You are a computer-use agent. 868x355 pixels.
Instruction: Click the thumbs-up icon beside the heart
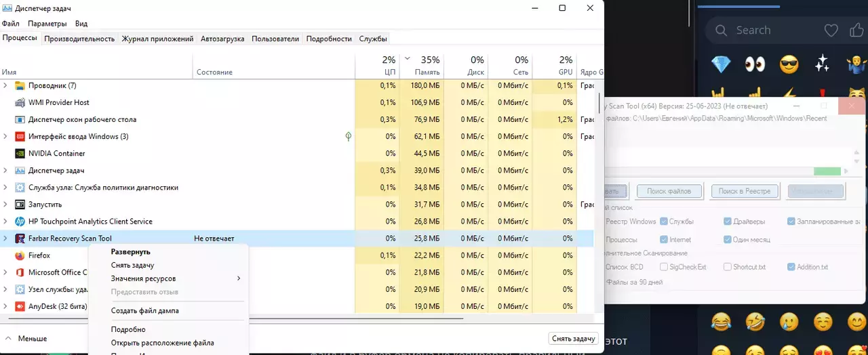pos(856,30)
